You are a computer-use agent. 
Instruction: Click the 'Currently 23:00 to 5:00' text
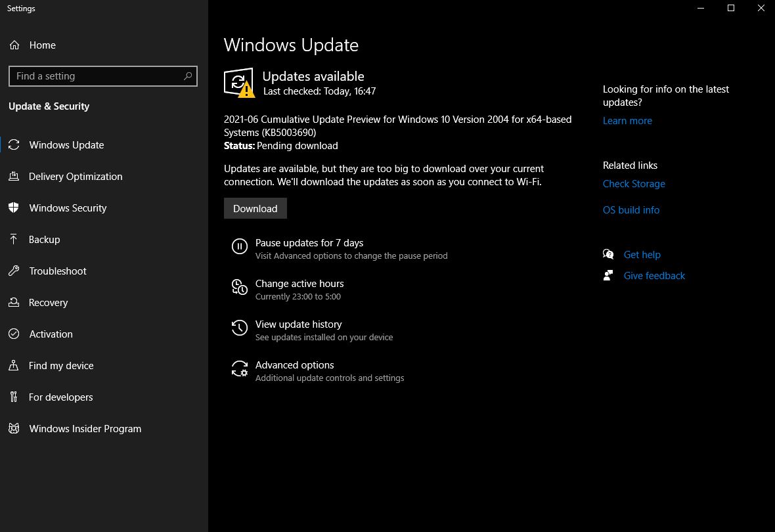click(298, 297)
